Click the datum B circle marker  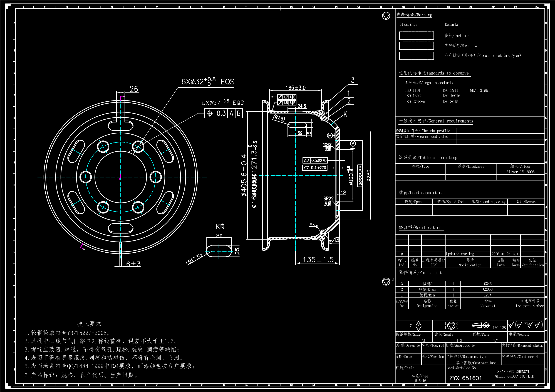coord(330,135)
